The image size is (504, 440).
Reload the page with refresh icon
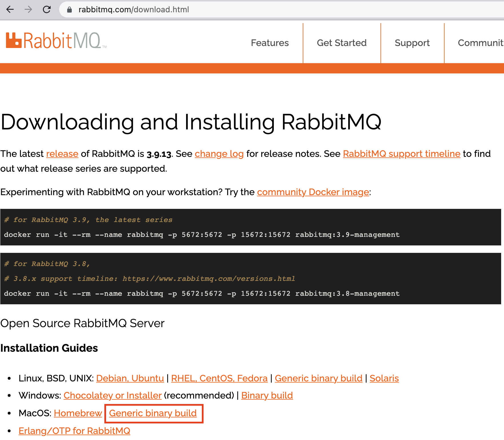pyautogui.click(x=47, y=9)
